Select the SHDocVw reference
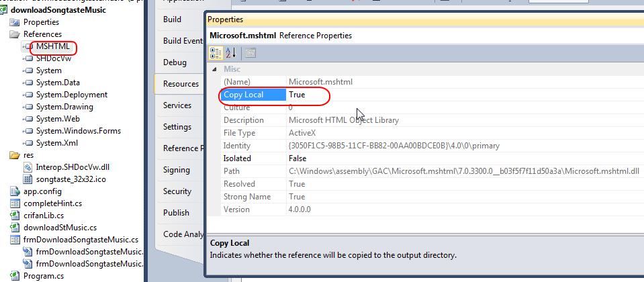Screen dimensions: 644x282 54,58
